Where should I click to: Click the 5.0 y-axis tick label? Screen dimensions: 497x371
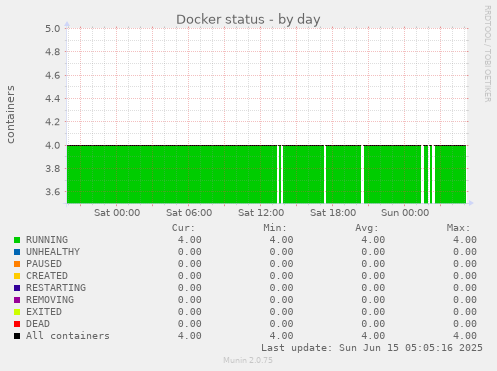[x=53, y=29]
